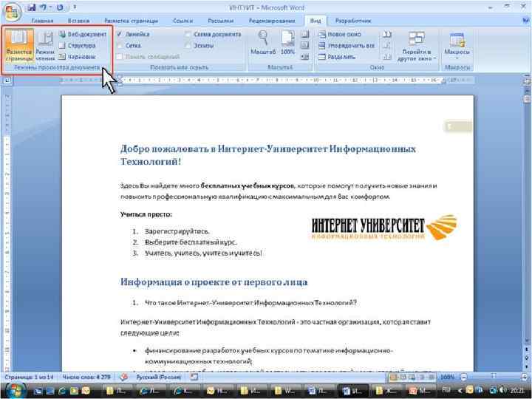This screenshot has width=532, height=399.
Task: Click the Select Browse Object button
Action: pos(527,358)
